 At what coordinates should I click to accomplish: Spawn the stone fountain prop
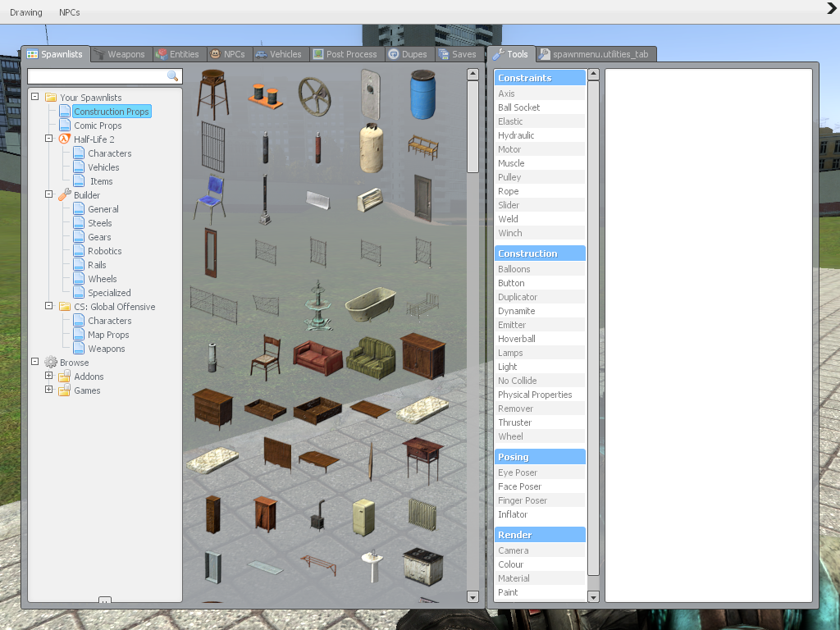click(318, 305)
